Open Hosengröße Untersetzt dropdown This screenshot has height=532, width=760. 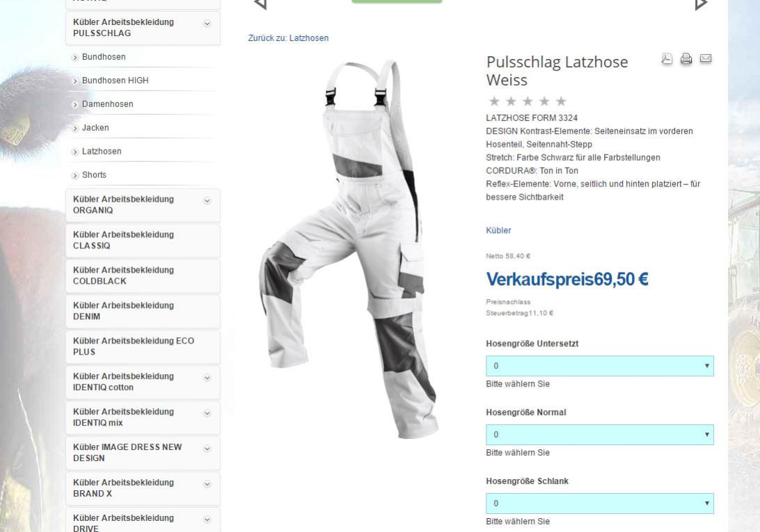click(x=599, y=366)
